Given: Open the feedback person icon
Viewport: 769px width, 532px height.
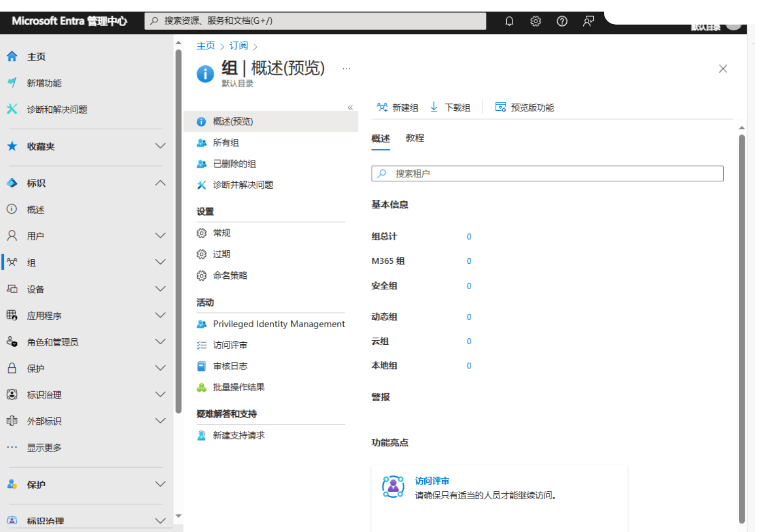Looking at the screenshot, I should pos(588,21).
